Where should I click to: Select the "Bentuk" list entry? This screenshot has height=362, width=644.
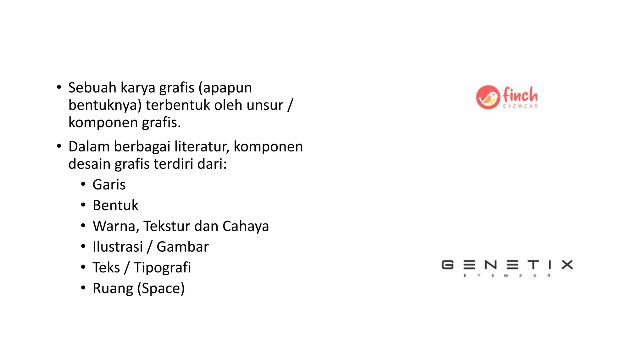(115, 205)
